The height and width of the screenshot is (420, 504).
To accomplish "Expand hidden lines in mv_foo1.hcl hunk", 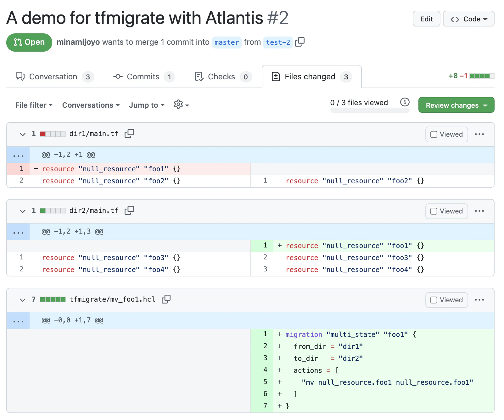I will pos(18,321).
